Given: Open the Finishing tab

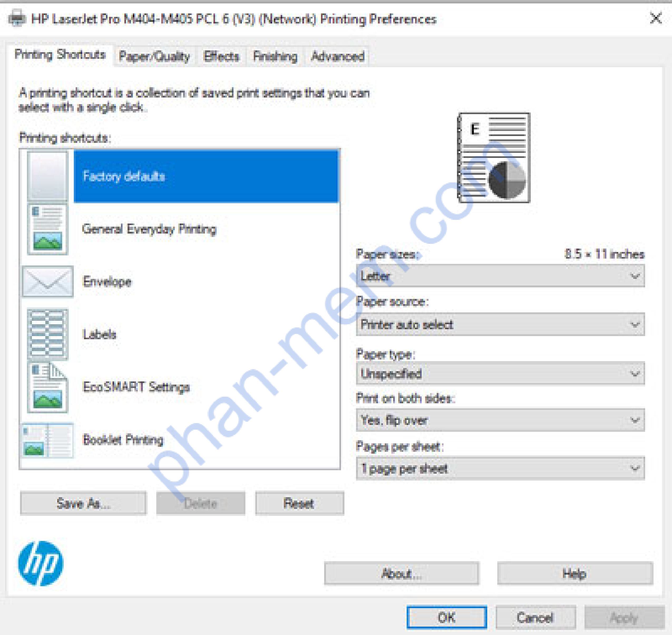Looking at the screenshot, I should click(x=275, y=56).
